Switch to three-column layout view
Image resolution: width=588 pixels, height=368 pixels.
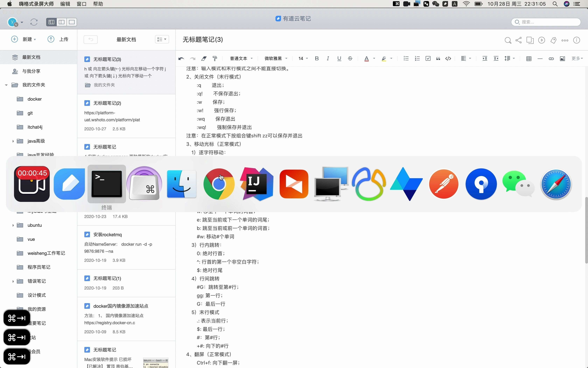(x=51, y=22)
